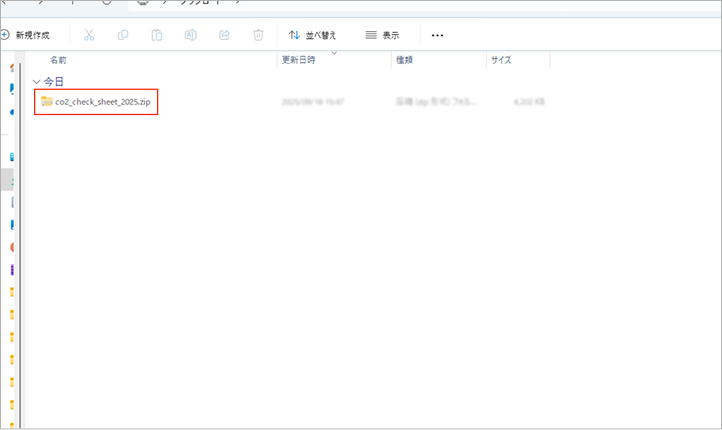Click the Copy icon in toolbar
722x430 pixels.
123,35
